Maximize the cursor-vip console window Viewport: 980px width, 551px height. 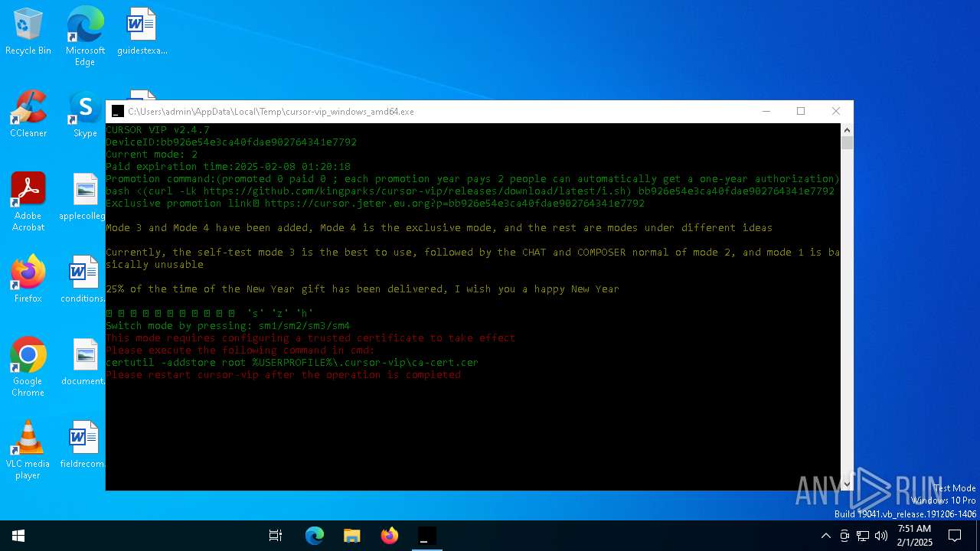[x=801, y=112]
